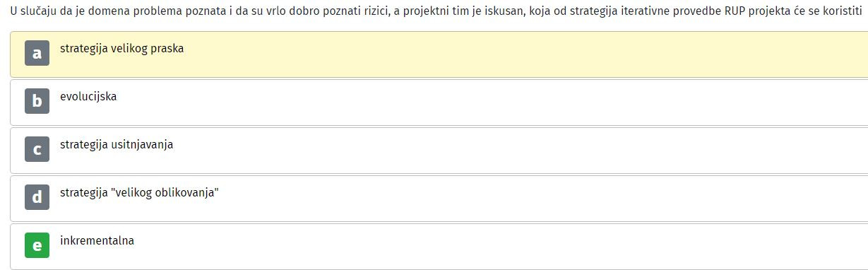868x270 pixels.
Task: Click blank space inside the usitnjavanja answer card
Action: pyautogui.click(x=494, y=150)
